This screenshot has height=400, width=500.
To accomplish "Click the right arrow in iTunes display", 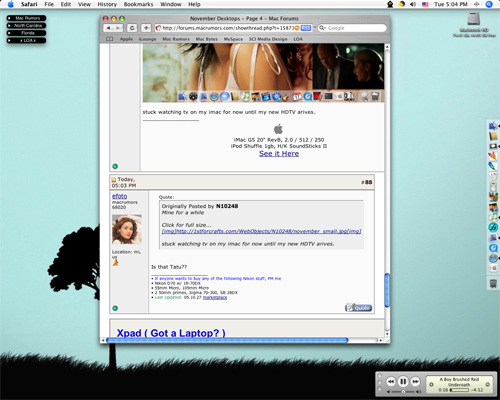I will click(x=487, y=385).
